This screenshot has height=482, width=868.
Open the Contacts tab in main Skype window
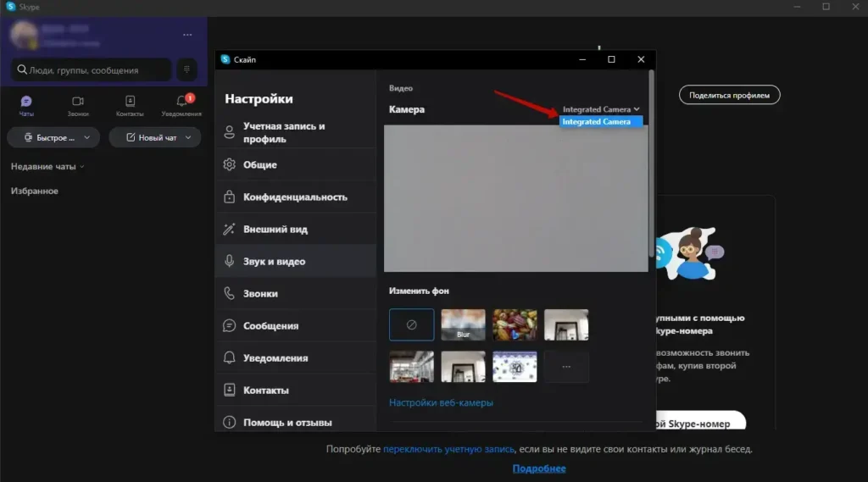click(x=130, y=105)
